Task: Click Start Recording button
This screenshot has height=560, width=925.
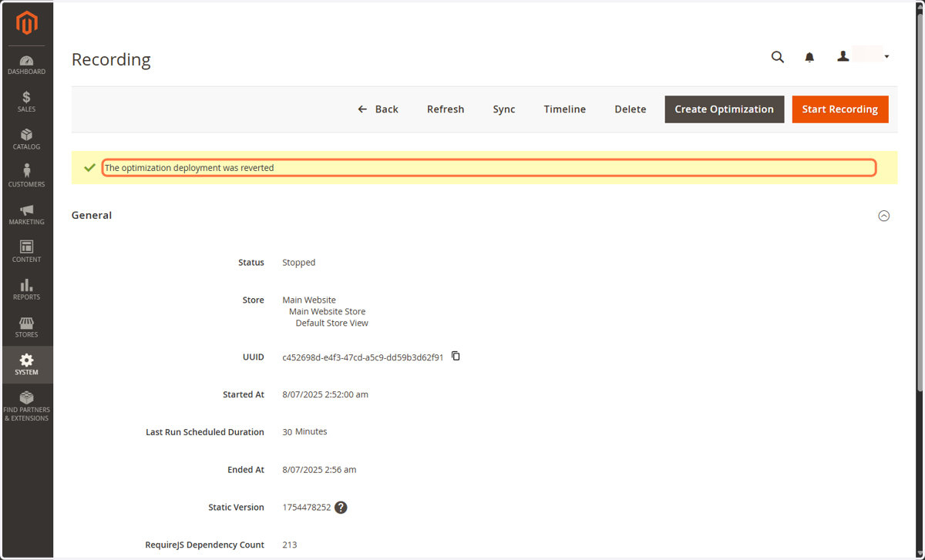Action: 840,109
